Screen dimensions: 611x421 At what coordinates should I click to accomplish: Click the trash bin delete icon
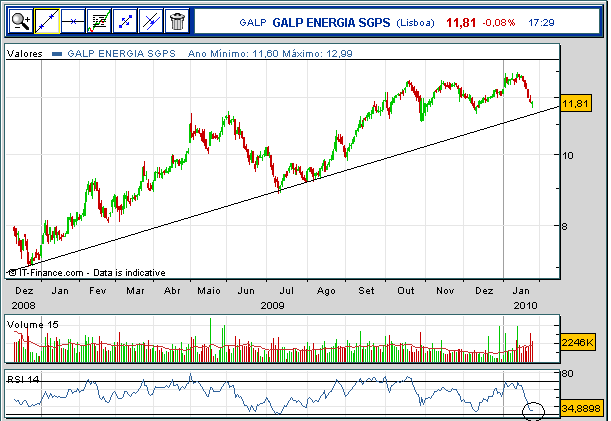[x=177, y=21]
